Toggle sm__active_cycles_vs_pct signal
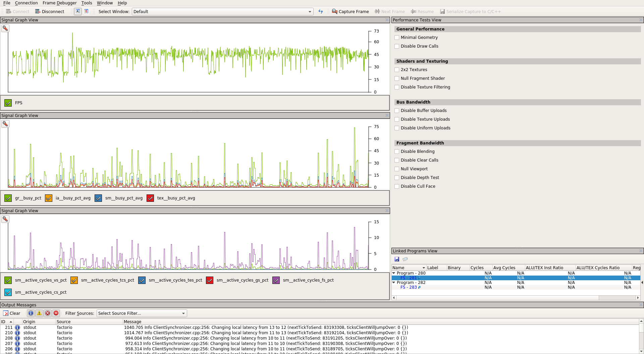 tap(8, 280)
